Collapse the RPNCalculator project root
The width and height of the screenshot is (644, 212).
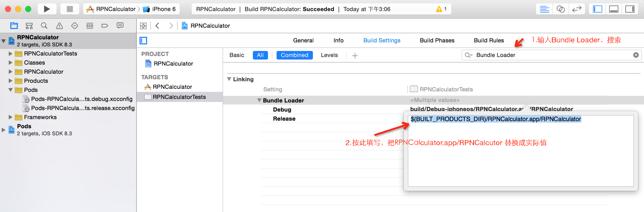click(x=4, y=41)
